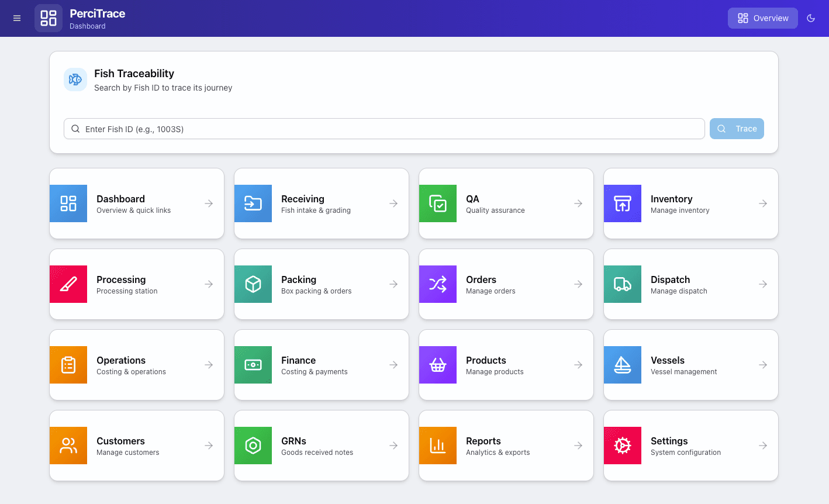
Task: Click arrow on the Dispatch card
Action: (763, 284)
